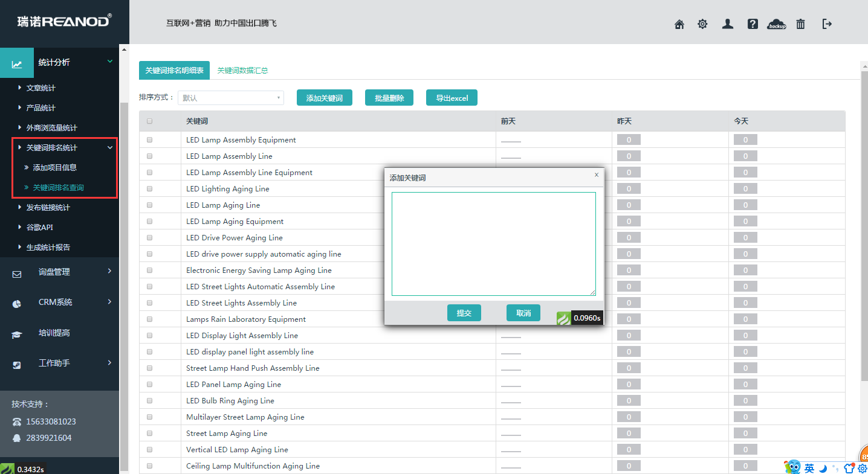
Task: Click the logout icon in header
Action: click(828, 24)
